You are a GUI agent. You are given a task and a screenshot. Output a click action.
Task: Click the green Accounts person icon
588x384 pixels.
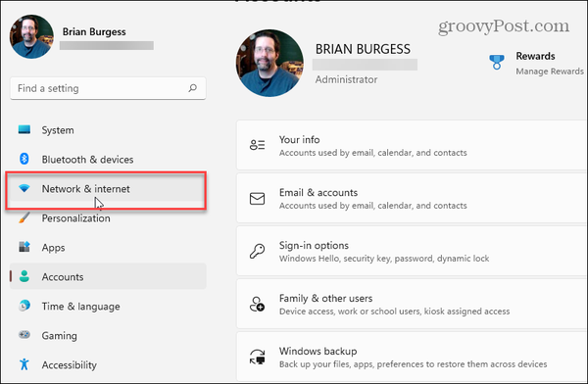tap(24, 276)
